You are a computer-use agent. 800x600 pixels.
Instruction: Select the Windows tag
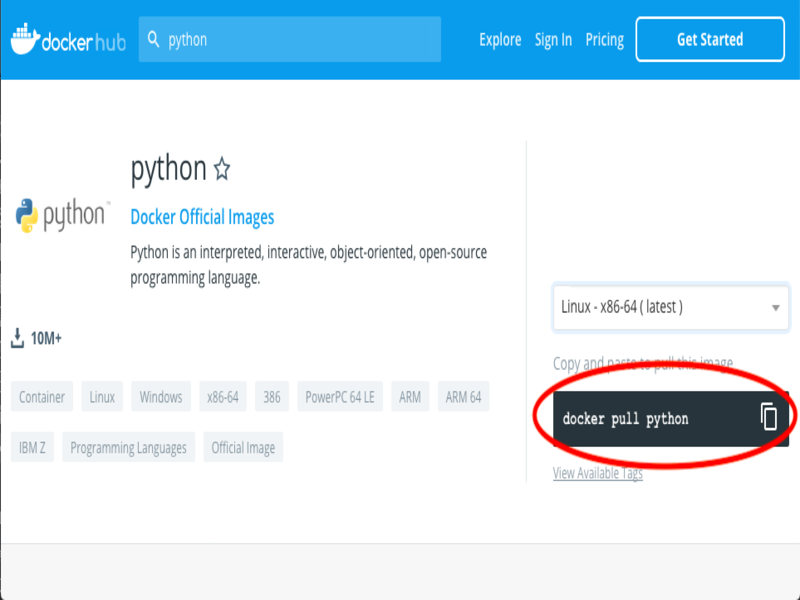pyautogui.click(x=161, y=396)
